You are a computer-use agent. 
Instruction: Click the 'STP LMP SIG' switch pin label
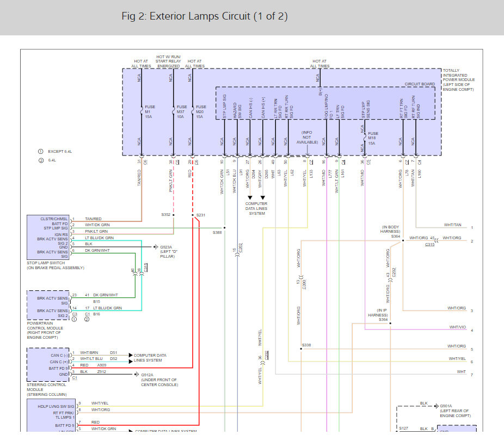point(56,228)
